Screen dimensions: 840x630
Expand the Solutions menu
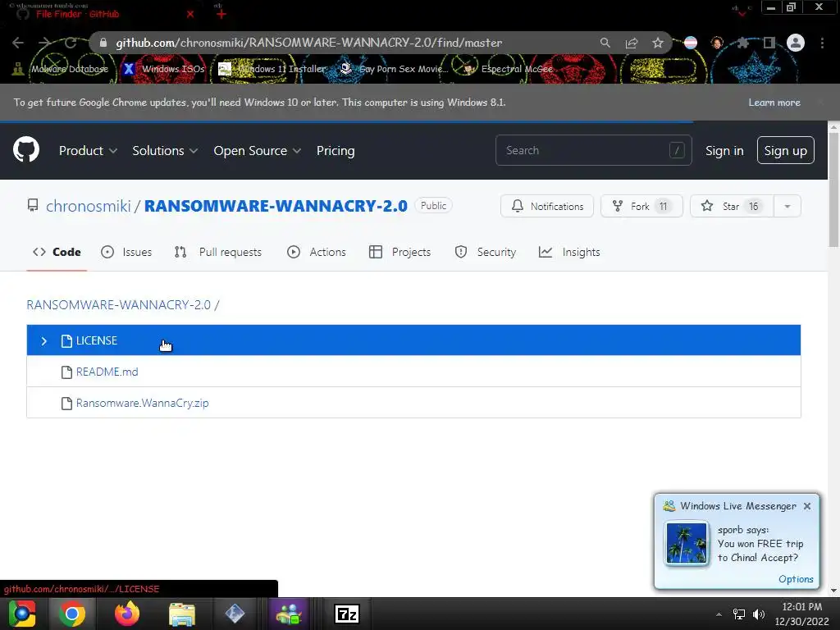[165, 151]
